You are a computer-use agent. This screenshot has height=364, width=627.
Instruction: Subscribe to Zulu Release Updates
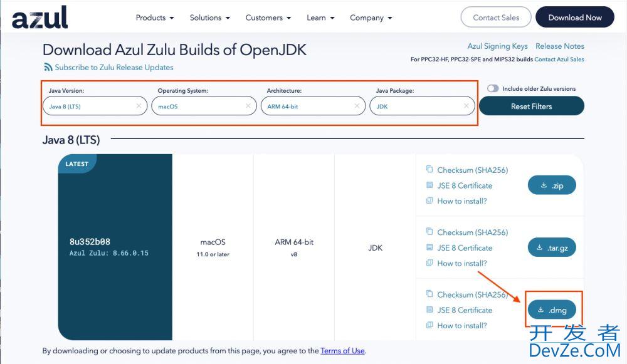[114, 67]
